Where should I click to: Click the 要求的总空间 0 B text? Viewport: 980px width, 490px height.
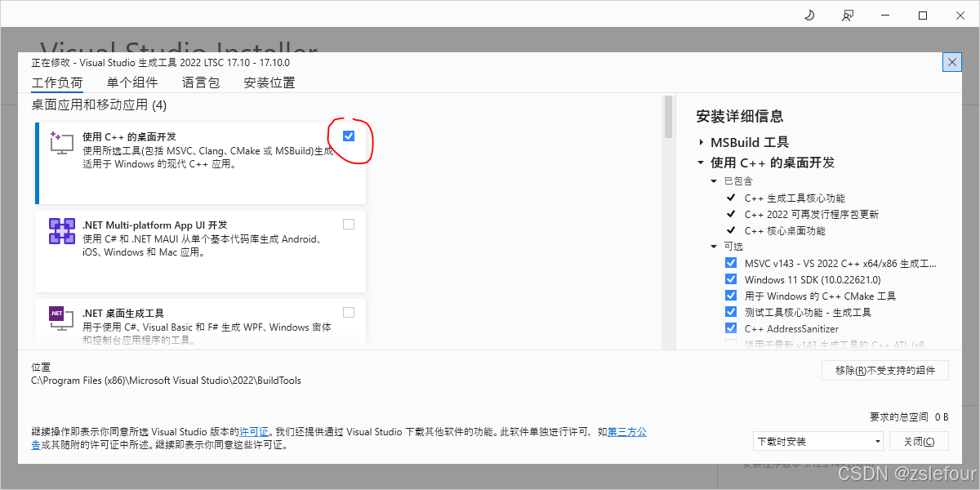909,416
